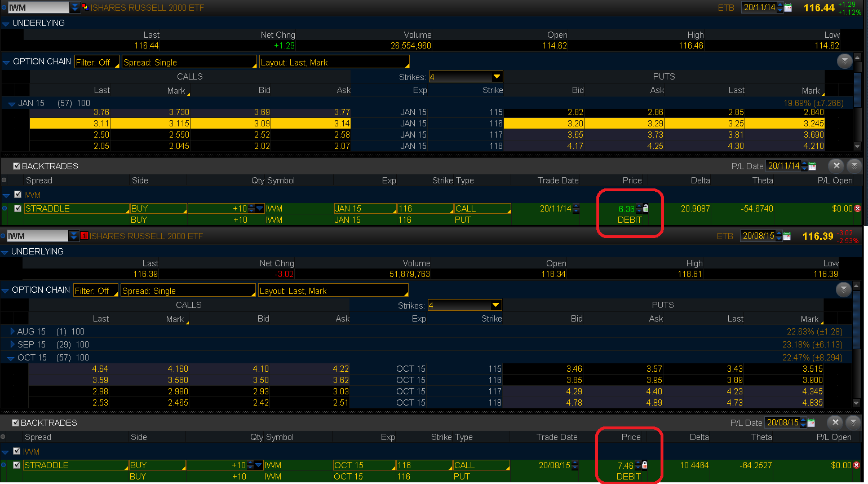Adjust the 7.46 price stepper arrows

[x=638, y=465]
